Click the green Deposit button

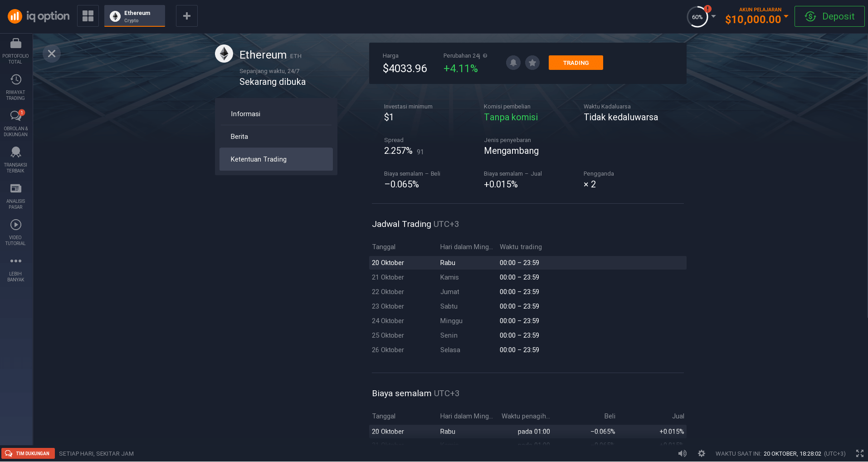coord(829,16)
